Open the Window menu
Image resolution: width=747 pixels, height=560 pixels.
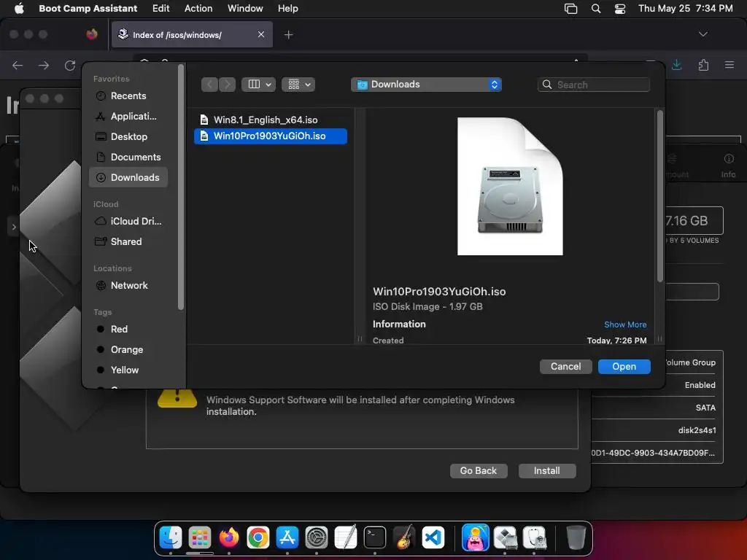(245, 9)
